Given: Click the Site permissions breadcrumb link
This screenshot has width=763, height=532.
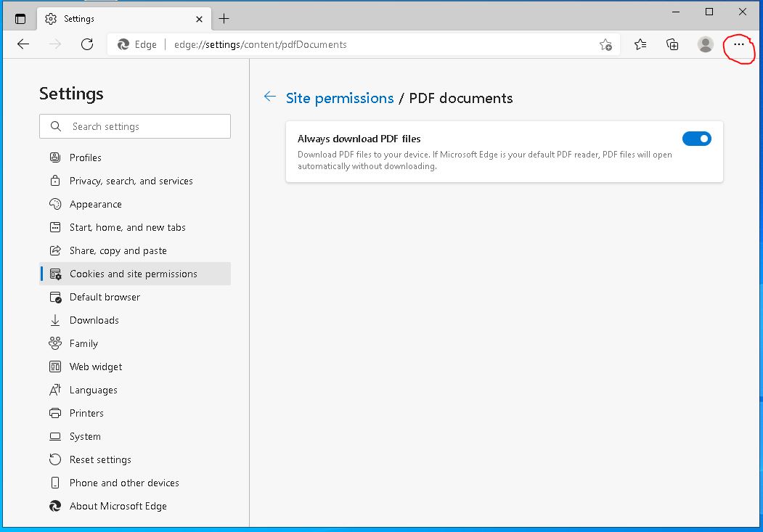Looking at the screenshot, I should click(x=340, y=98).
